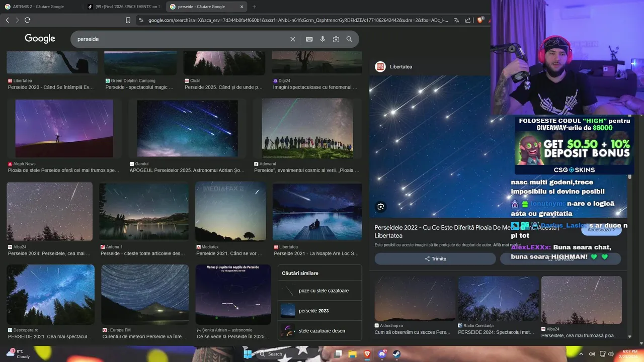Click Trimite share button in preview
Image resolution: width=644 pixels, height=362 pixels.
pos(435,259)
